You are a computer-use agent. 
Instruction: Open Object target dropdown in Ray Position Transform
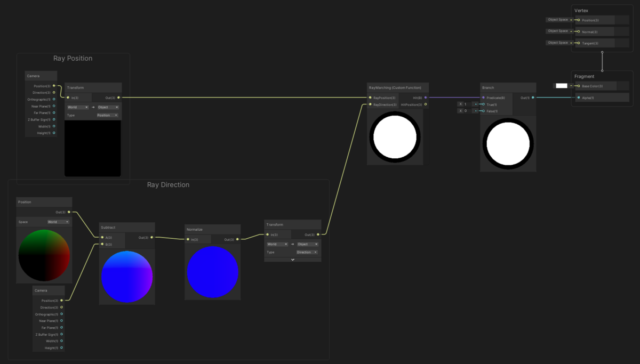coord(108,107)
